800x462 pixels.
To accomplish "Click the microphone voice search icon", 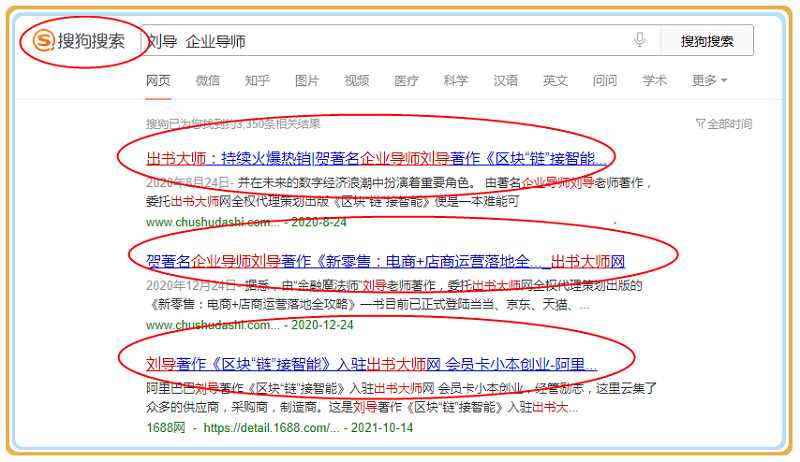I will (639, 41).
